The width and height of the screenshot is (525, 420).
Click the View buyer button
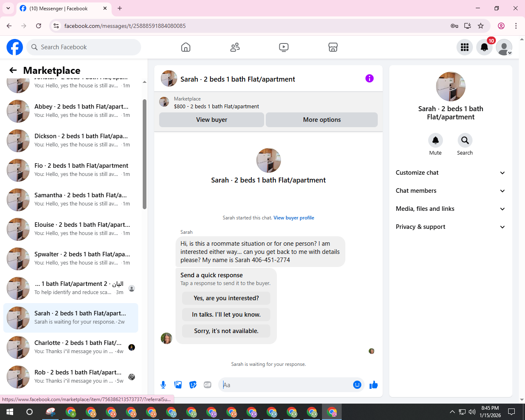pyautogui.click(x=212, y=120)
